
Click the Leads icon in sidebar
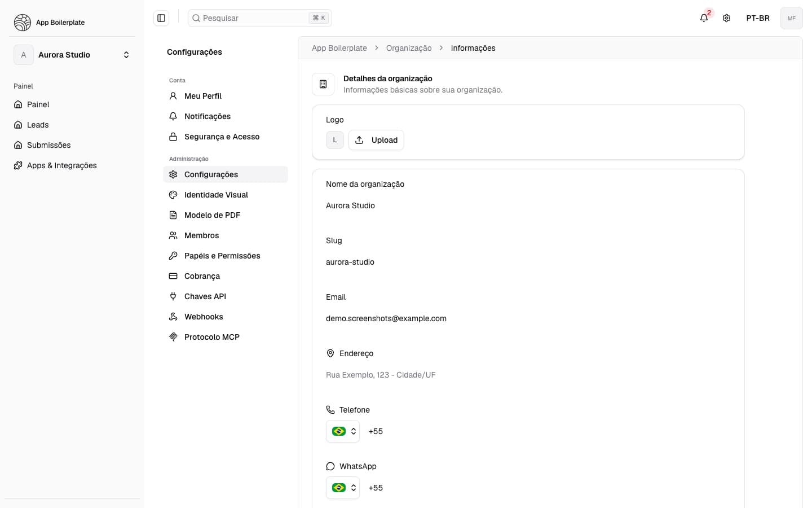tap(18, 125)
